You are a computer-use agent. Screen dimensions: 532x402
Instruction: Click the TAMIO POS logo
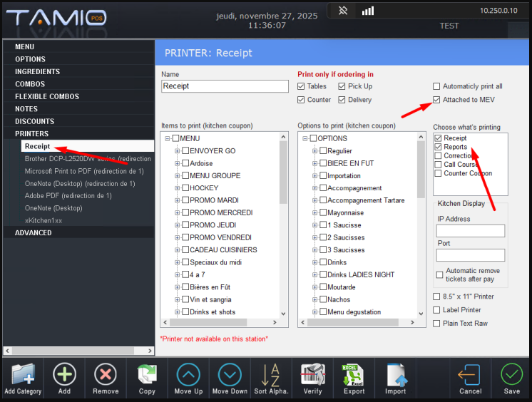tap(56, 18)
